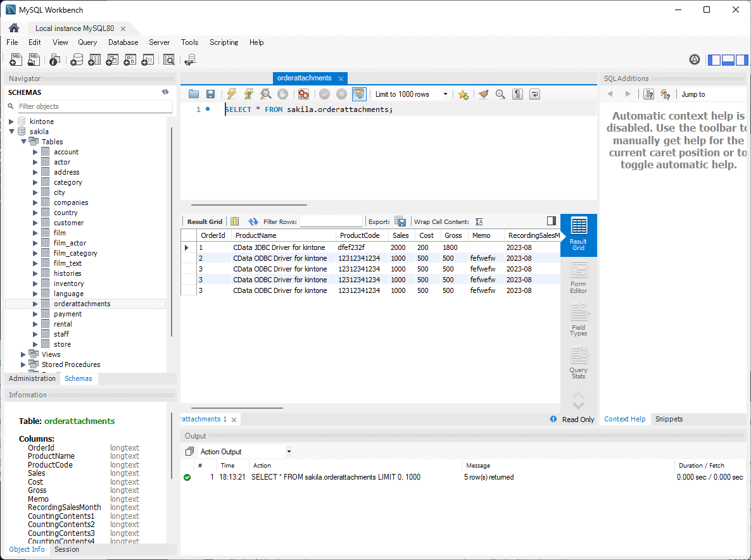
Task: Toggle Wrap Cell Content option
Action: tap(479, 221)
